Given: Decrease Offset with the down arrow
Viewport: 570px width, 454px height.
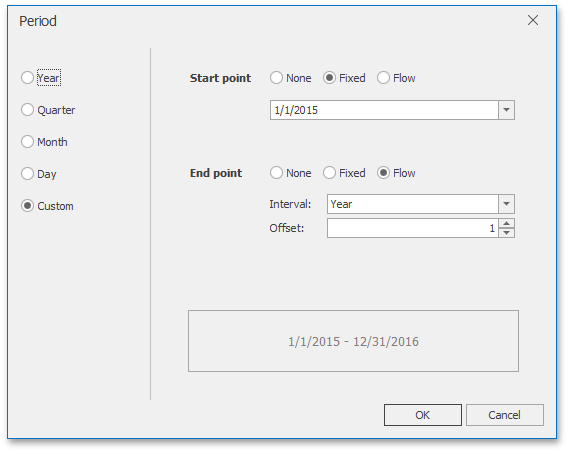Looking at the screenshot, I should pos(506,233).
